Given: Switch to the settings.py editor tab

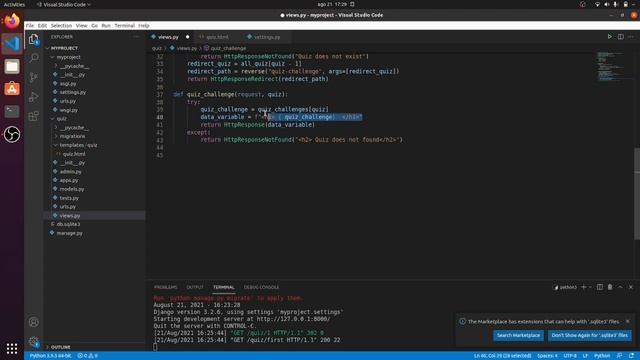Looking at the screenshot, I should [266, 37].
